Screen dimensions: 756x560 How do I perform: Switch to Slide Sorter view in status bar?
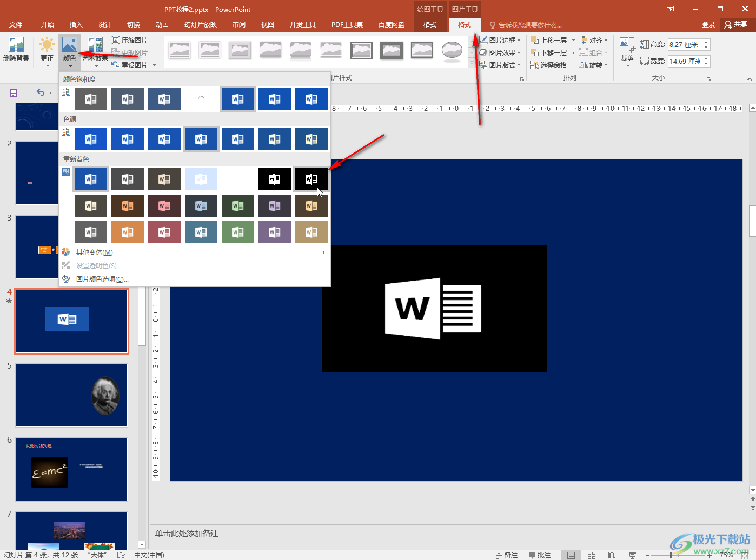tap(592, 555)
